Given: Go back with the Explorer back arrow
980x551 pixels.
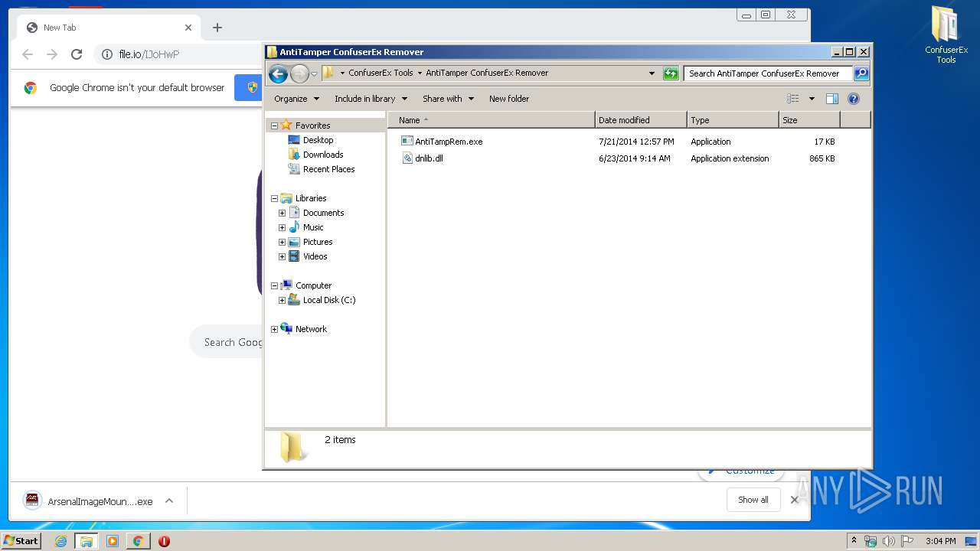Looking at the screenshot, I should coord(279,73).
